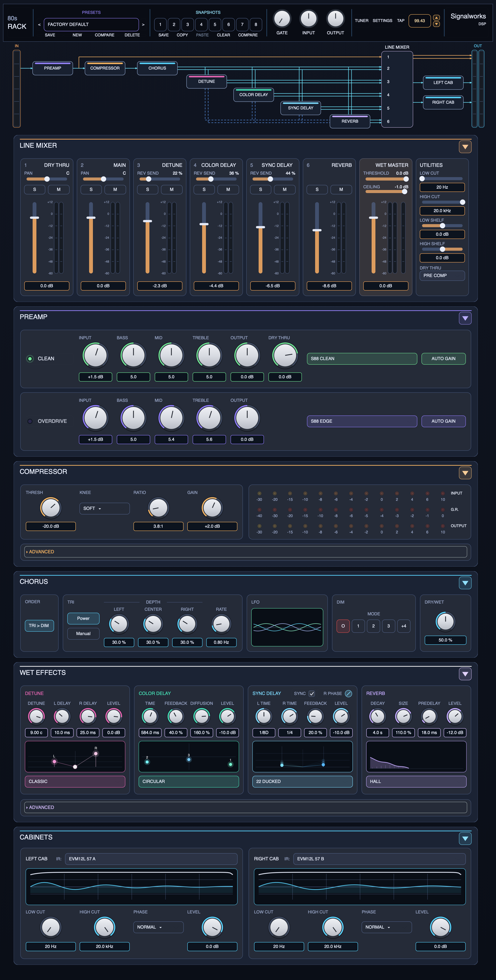The height and width of the screenshot is (980, 496).
Task: Open SETTINGS
Action: [382, 20]
